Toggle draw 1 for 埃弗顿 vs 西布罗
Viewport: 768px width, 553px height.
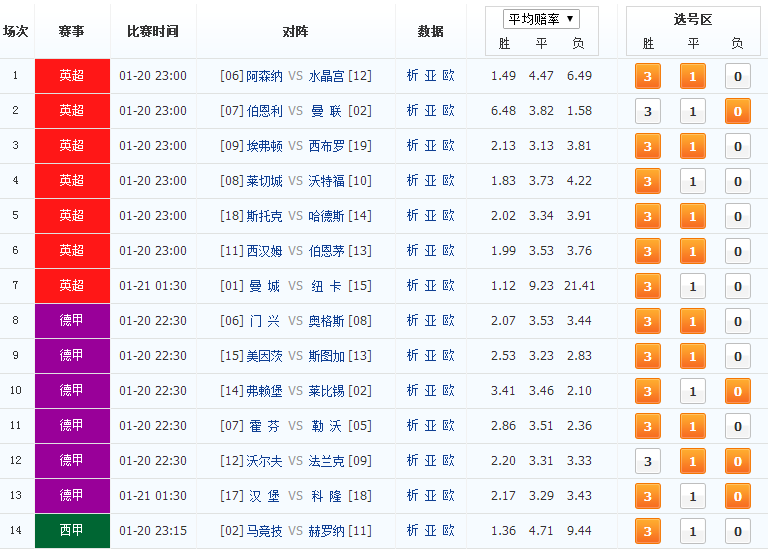point(693,146)
